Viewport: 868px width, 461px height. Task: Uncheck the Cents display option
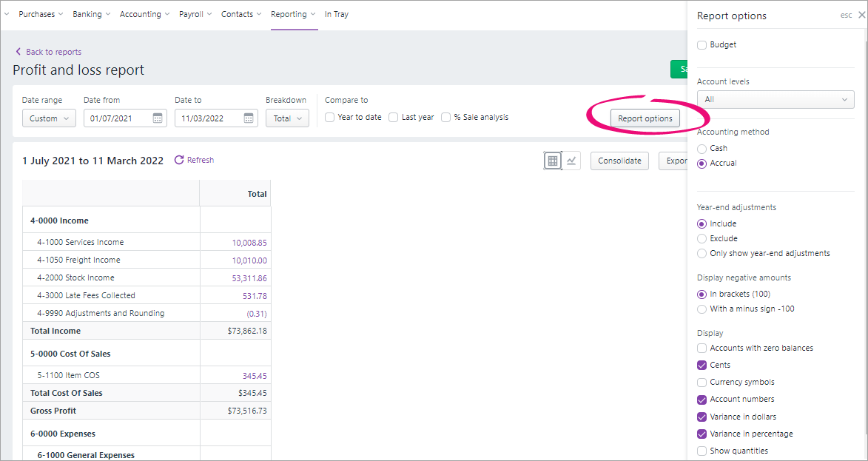pos(702,366)
